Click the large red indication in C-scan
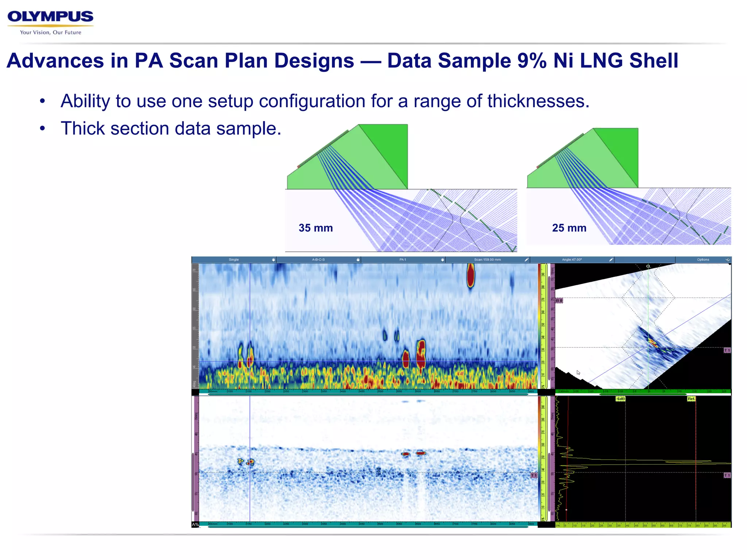Viewport: 747px width, 560px height. pyautogui.click(x=471, y=276)
